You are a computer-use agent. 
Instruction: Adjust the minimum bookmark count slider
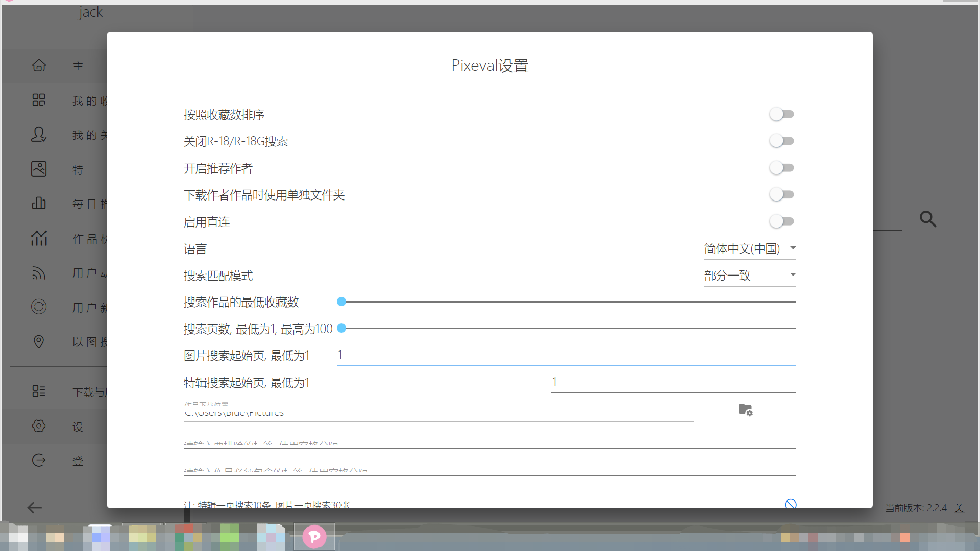[567, 302]
